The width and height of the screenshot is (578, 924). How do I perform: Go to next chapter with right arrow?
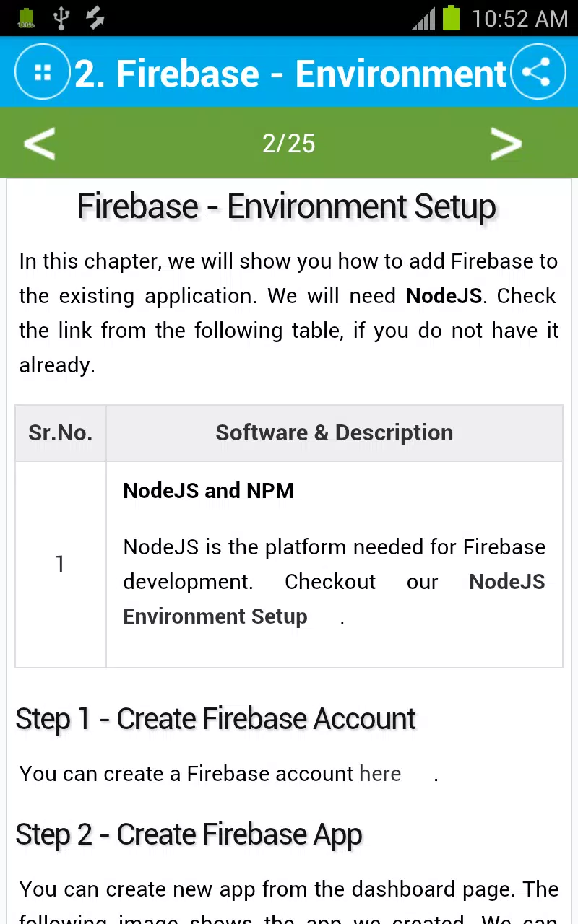pos(506,143)
